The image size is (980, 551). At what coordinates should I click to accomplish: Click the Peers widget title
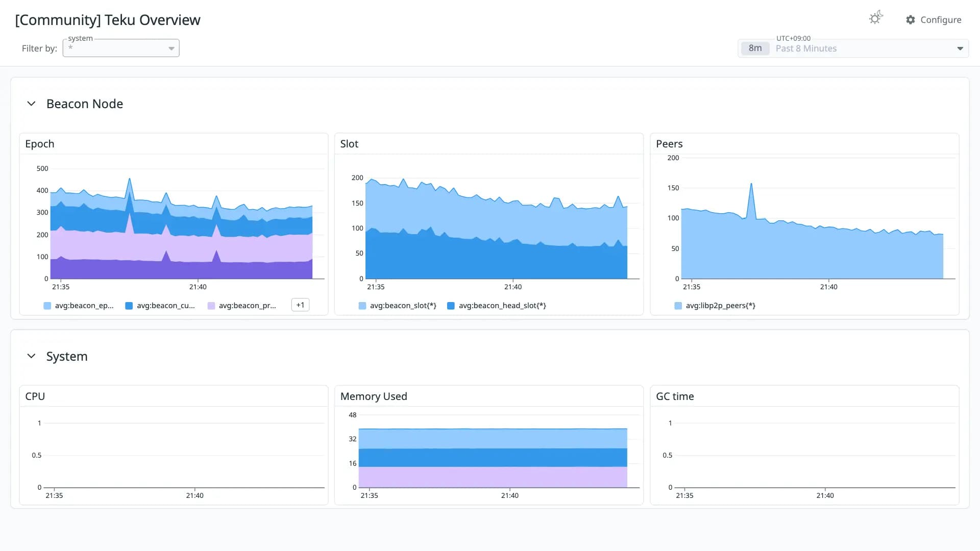pos(669,144)
